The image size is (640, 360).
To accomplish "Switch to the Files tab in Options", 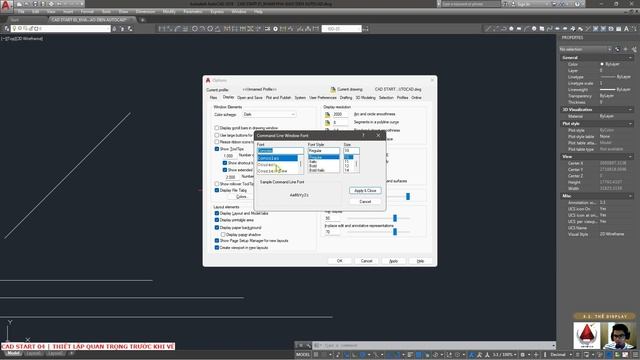I will click(x=213, y=98).
